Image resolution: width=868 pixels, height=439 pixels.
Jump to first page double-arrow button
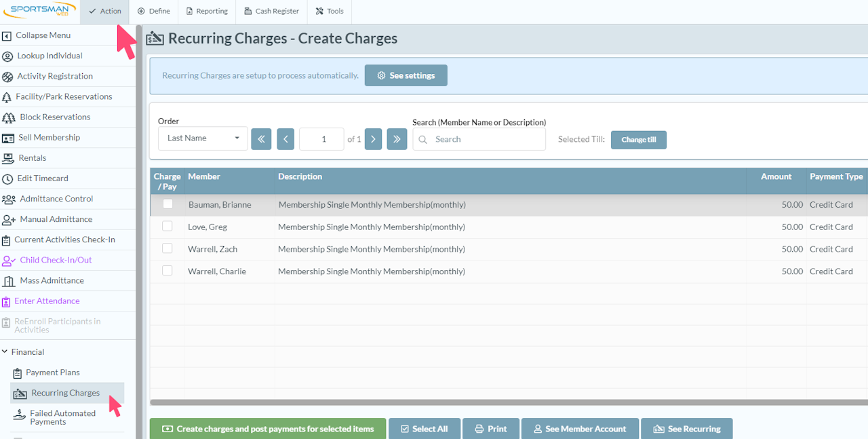[x=261, y=139]
